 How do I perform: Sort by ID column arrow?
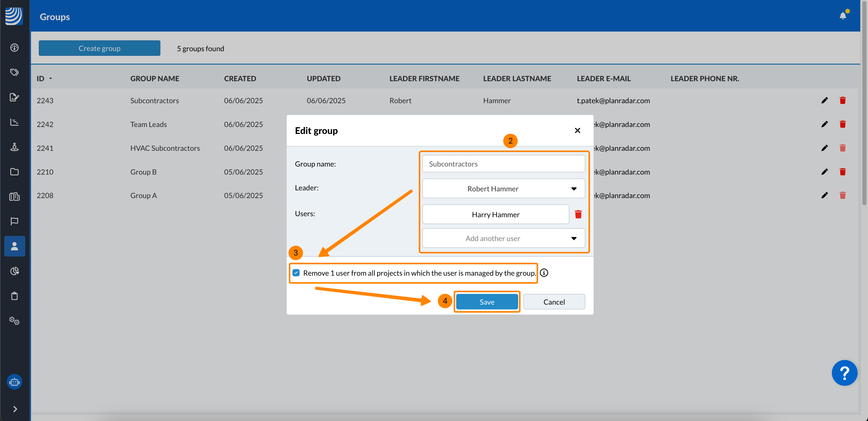tap(51, 79)
